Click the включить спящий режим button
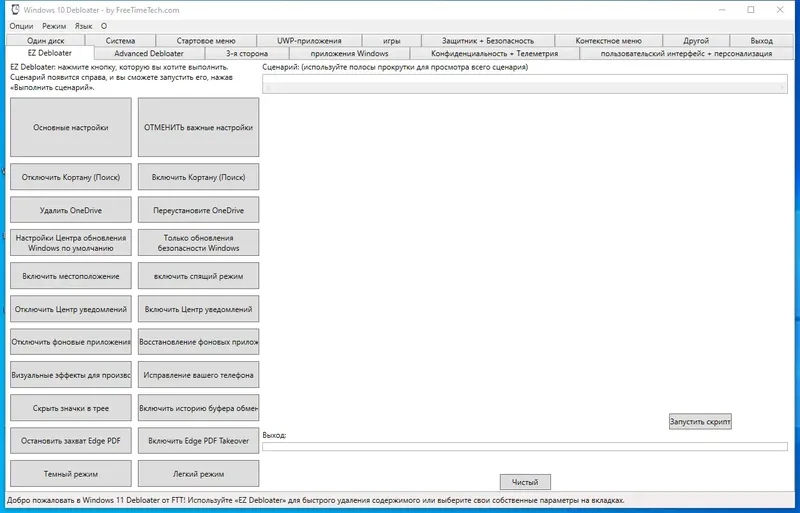Image resolution: width=800 pixels, height=513 pixels. click(x=198, y=276)
